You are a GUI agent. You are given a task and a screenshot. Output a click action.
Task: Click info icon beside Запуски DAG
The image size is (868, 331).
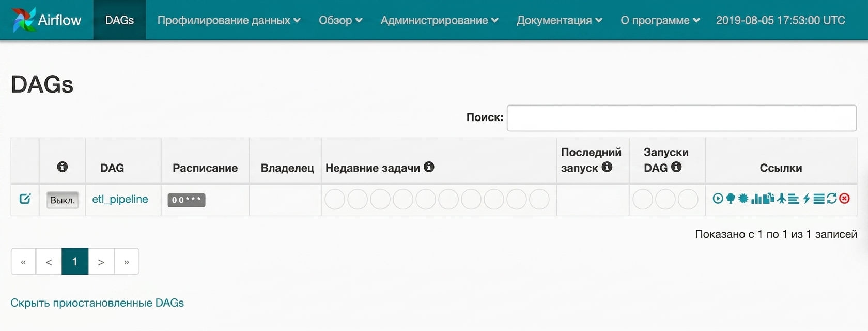676,167
